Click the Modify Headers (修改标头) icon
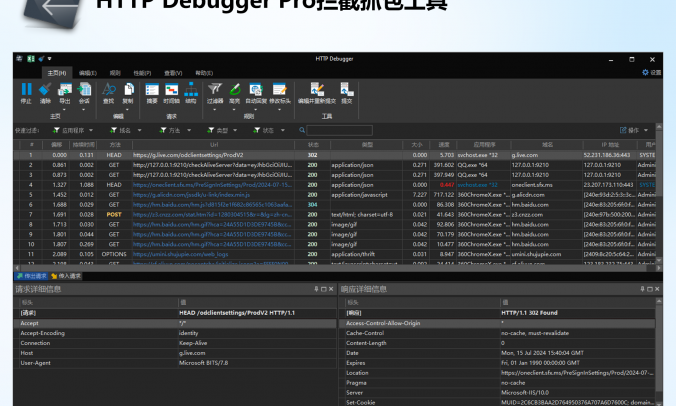Screen dimensions: 676x406 click(279, 89)
